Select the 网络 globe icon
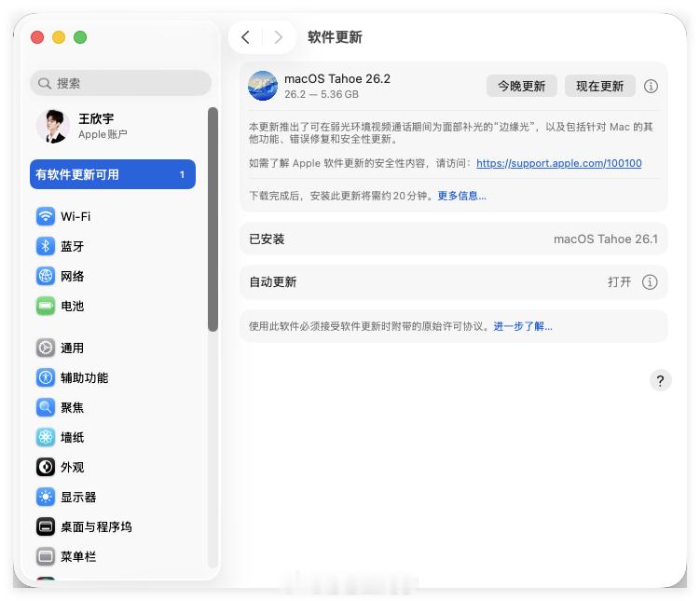The width and height of the screenshot is (700, 601). (46, 276)
